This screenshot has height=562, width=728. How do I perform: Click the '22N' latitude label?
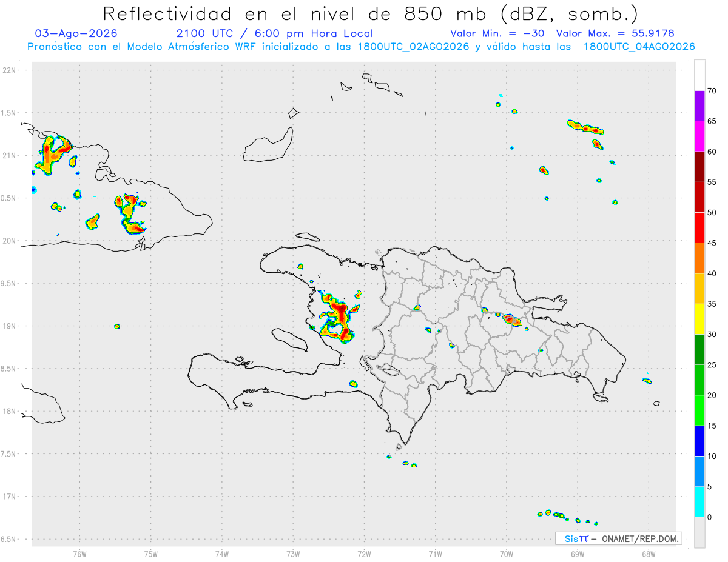(x=10, y=70)
